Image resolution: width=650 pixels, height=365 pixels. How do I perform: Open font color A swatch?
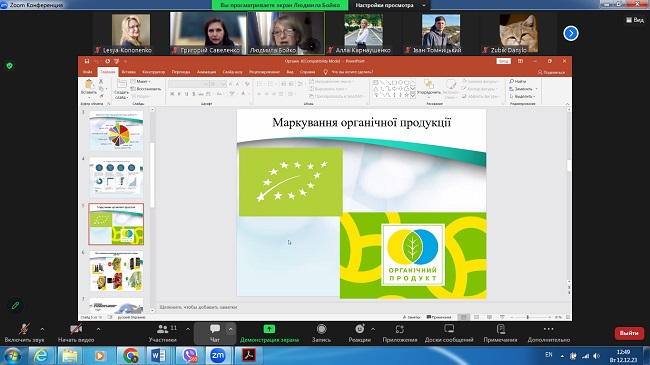pyautogui.click(x=244, y=94)
